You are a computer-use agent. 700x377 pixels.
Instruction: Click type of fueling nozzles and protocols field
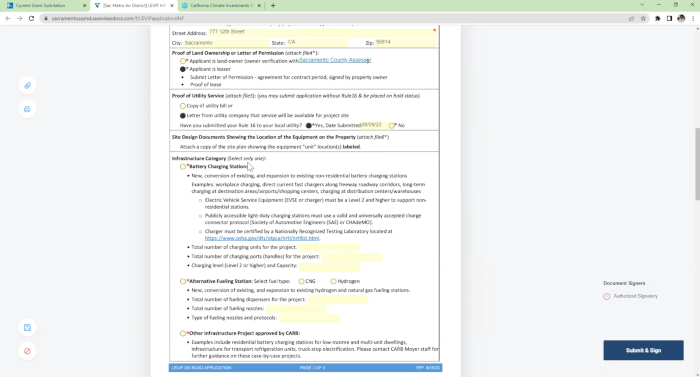point(309,318)
